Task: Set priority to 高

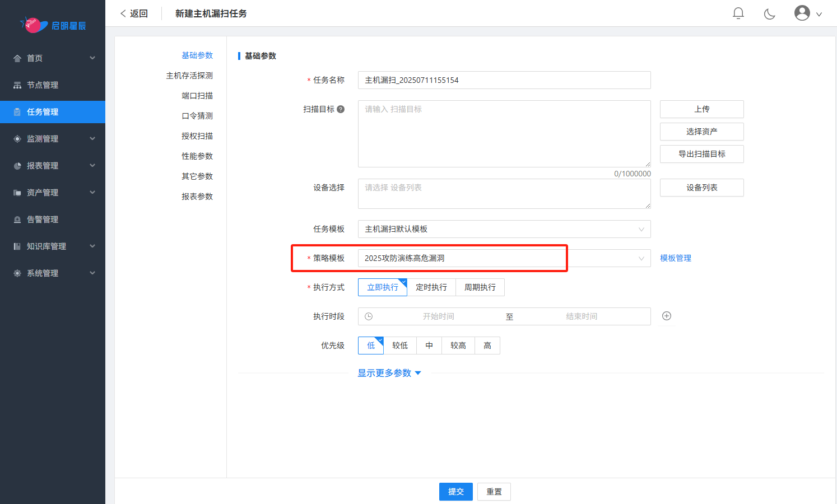Action: tap(487, 345)
